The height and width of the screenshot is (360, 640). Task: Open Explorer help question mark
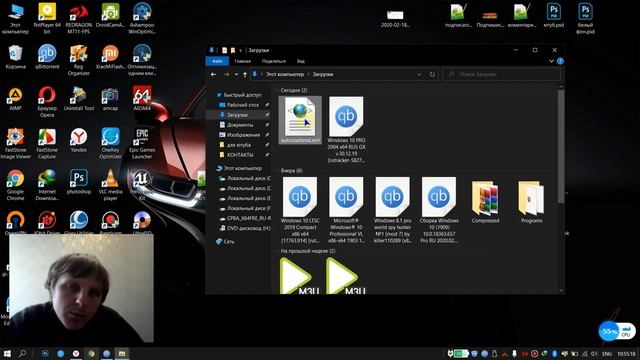tap(560, 61)
